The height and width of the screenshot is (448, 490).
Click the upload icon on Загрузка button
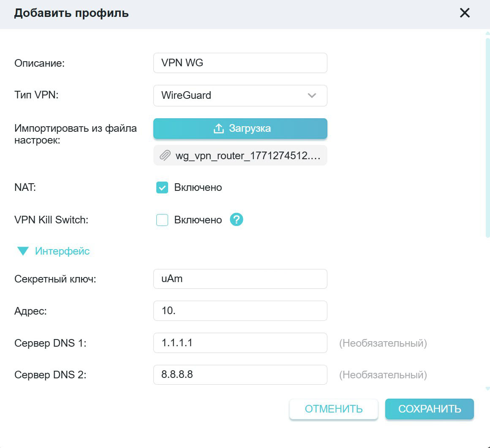218,128
